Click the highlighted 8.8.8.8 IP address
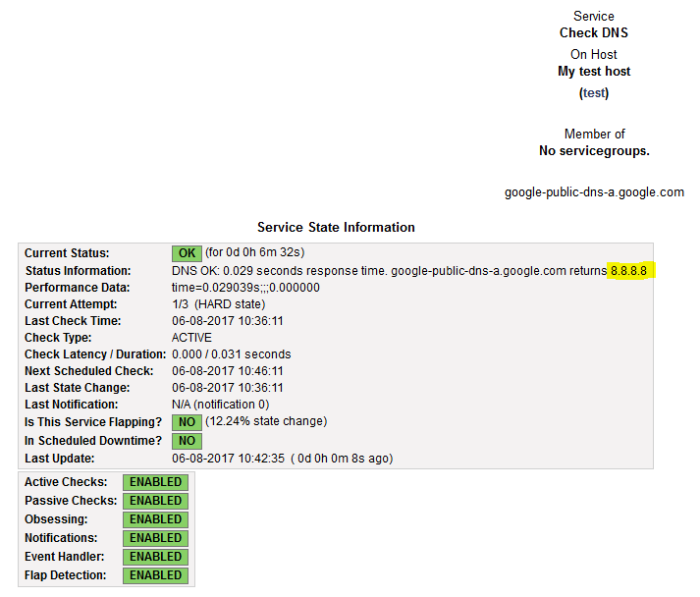 (629, 270)
